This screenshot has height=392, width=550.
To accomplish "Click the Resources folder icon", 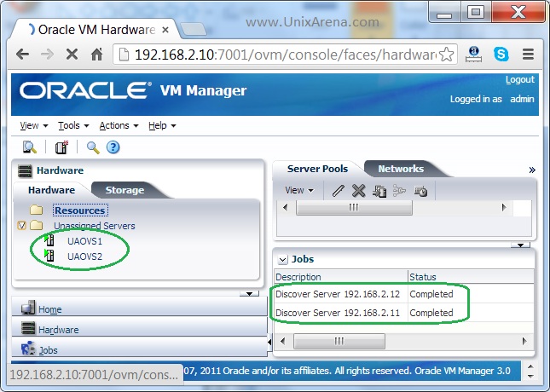I will point(36,210).
